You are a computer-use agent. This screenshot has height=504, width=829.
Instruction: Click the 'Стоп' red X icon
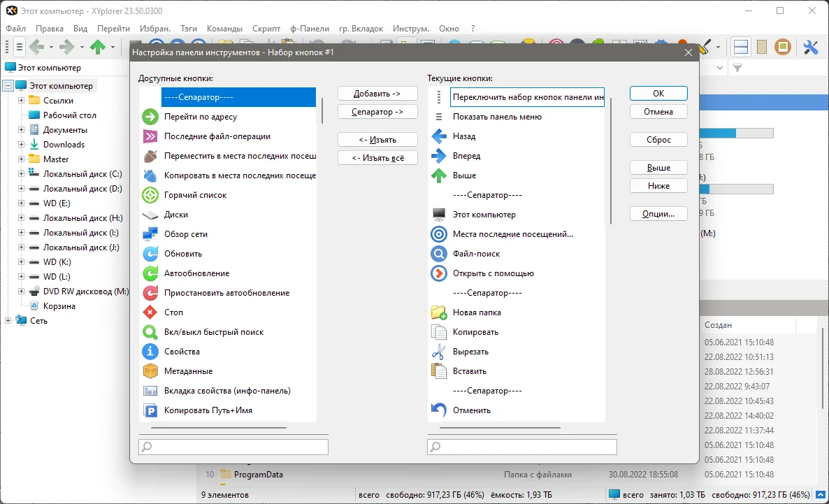150,312
